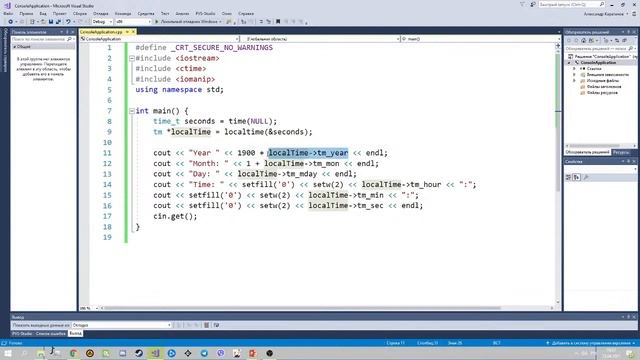Open Steam from the taskbar
This screenshot has width=640, height=360.
click(x=139, y=353)
